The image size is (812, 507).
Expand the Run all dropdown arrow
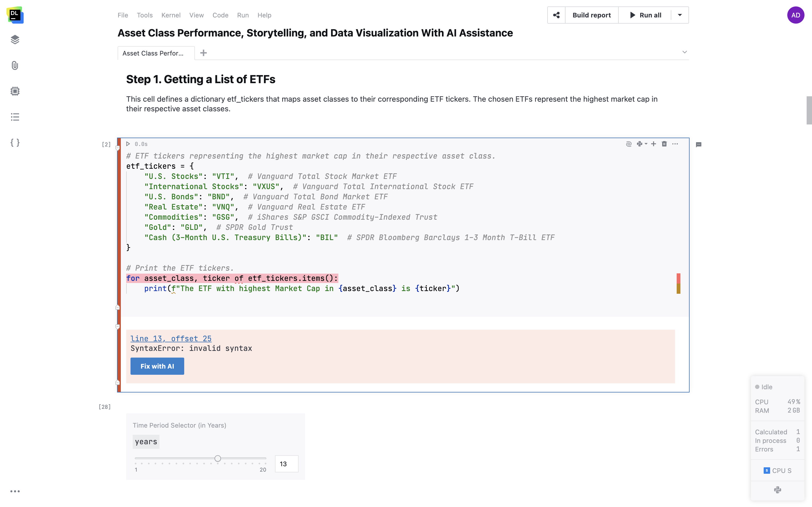point(680,15)
